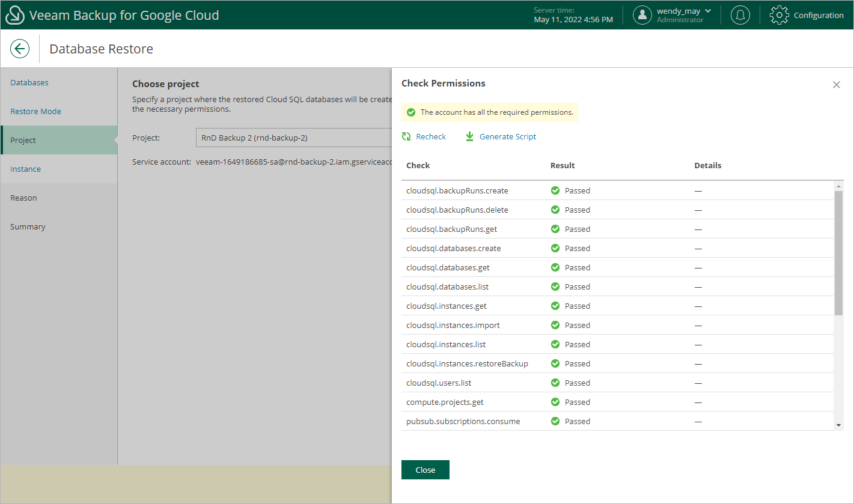Viewport: 854px width, 504px height.
Task: Click the Veeam logo icon
Action: pyautogui.click(x=15, y=16)
